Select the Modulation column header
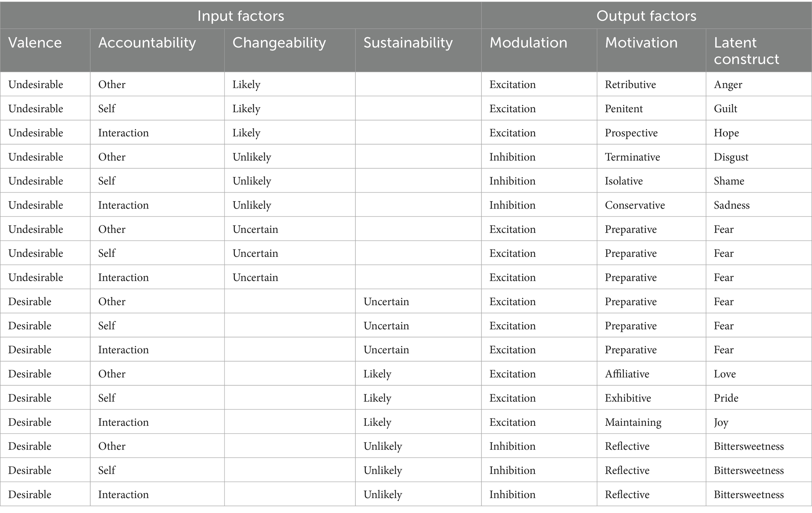812x513 pixels. [x=528, y=42]
